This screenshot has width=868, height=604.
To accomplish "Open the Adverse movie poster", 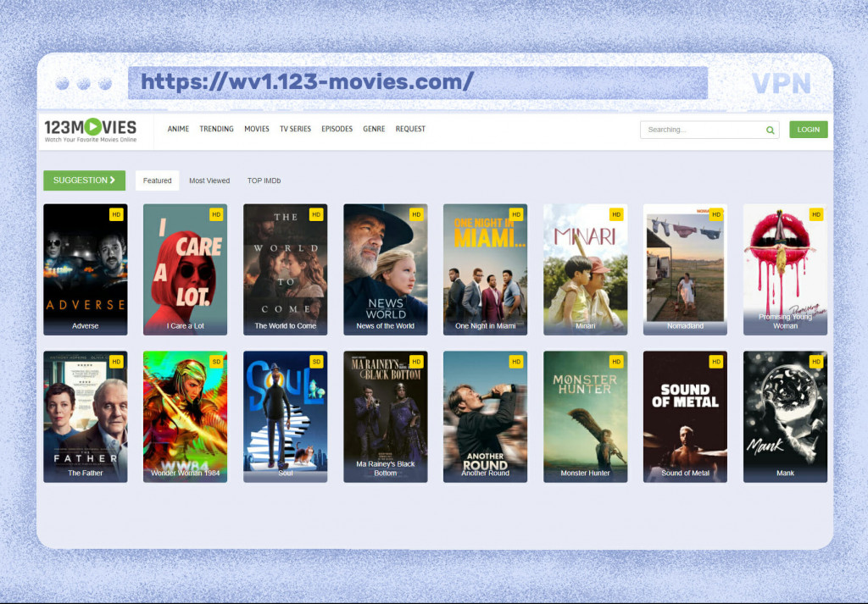I will (86, 269).
